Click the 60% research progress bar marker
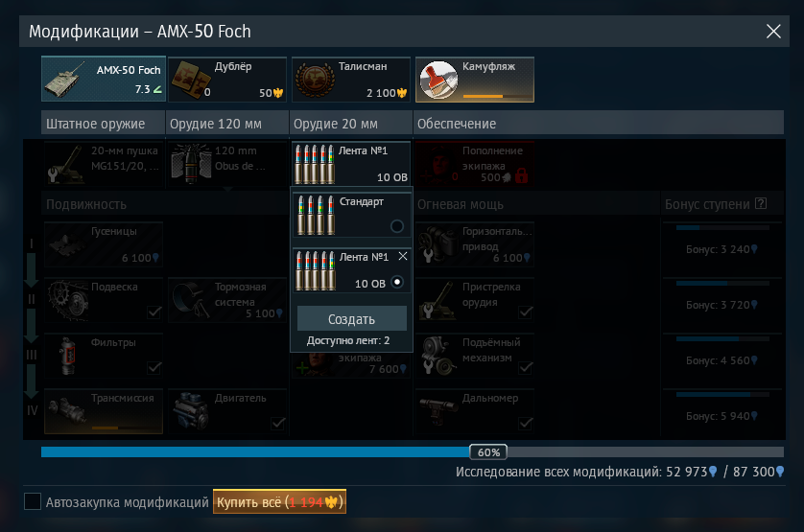Image resolution: width=804 pixels, height=532 pixels. (488, 452)
